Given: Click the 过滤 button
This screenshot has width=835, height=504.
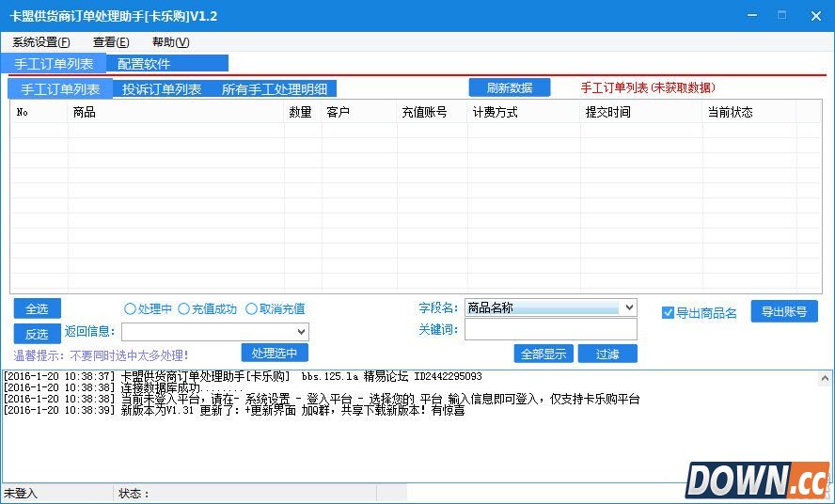Looking at the screenshot, I should 607,354.
